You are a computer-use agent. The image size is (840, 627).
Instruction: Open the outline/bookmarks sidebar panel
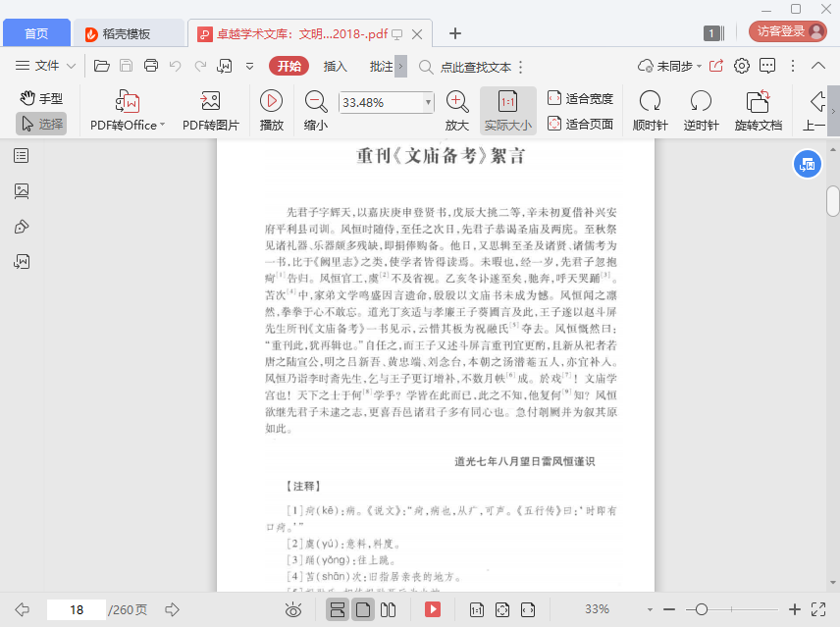tap(22, 156)
